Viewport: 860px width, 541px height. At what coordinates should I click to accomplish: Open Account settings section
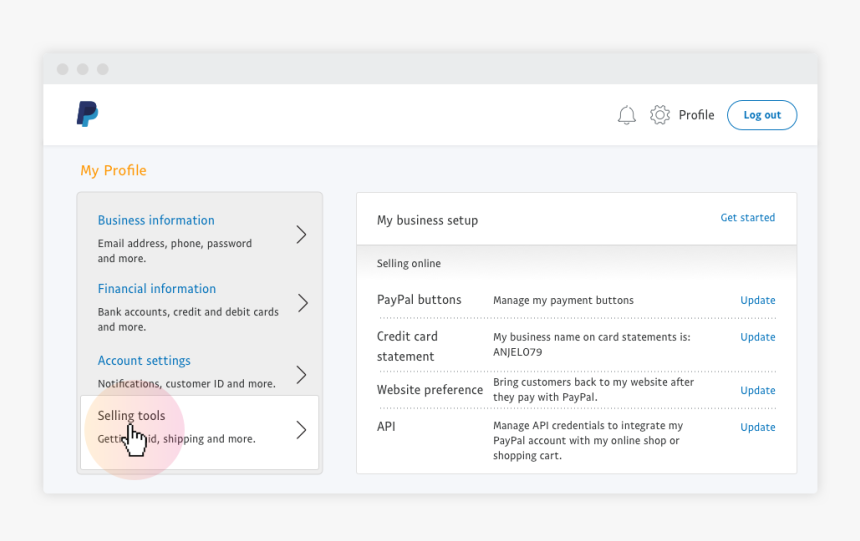pyautogui.click(x=144, y=360)
